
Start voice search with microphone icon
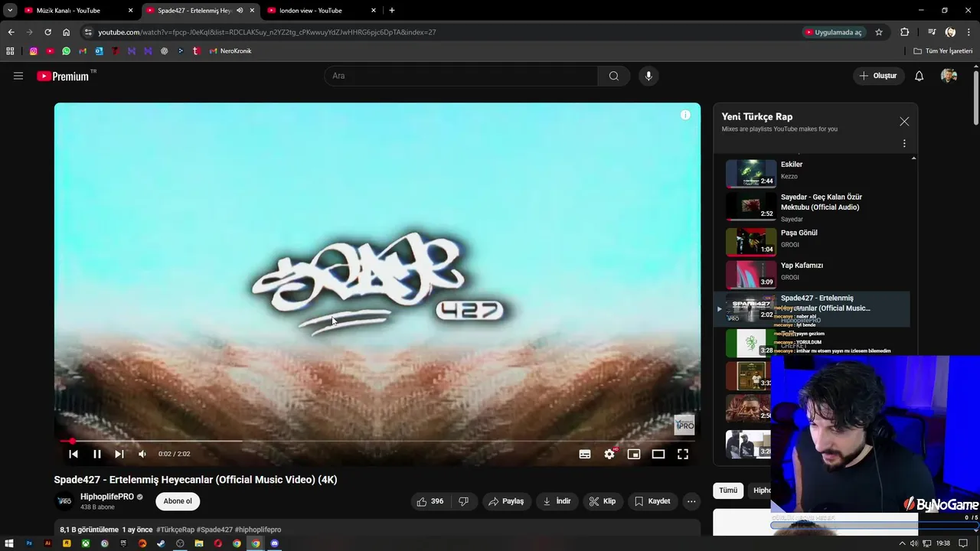coord(648,76)
